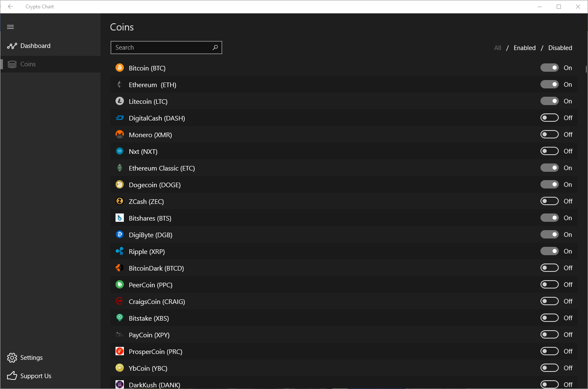Click the Settings gear icon
Image resolution: width=588 pixels, height=389 pixels.
[12, 358]
